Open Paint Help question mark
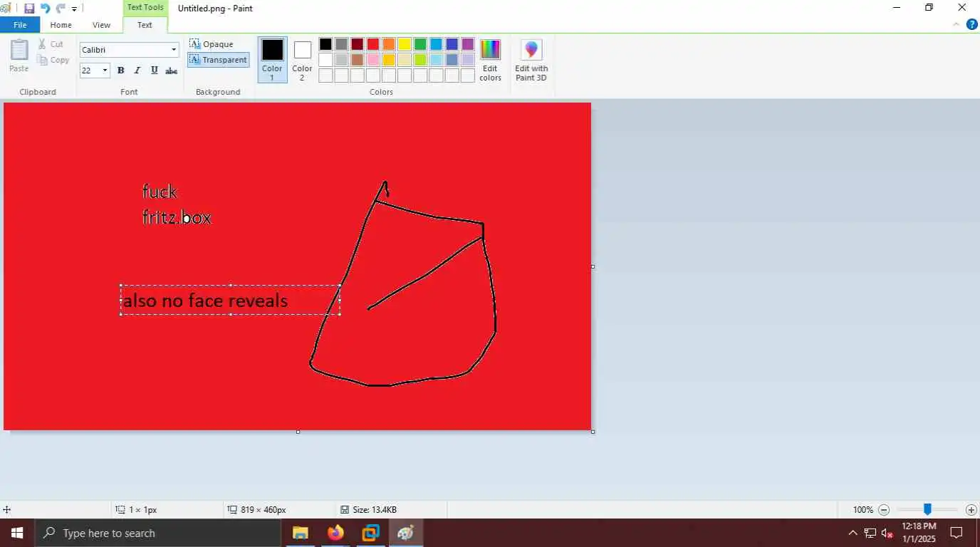 click(971, 25)
